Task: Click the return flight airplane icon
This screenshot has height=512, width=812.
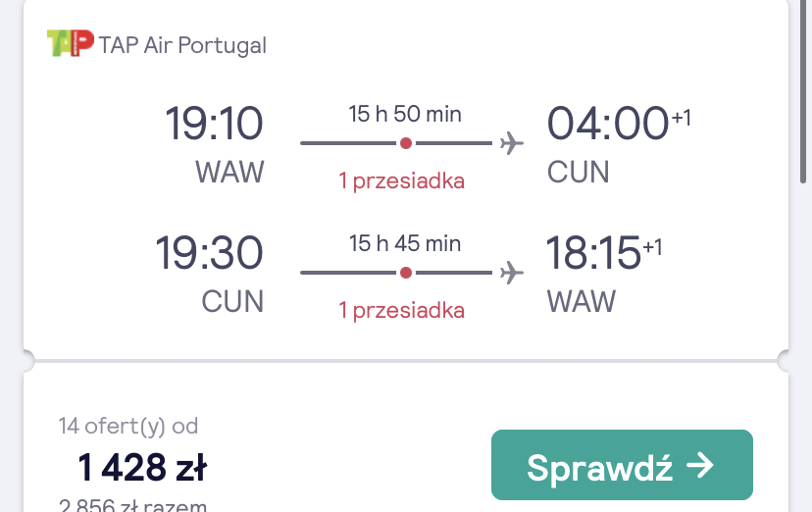Action: pos(512,273)
